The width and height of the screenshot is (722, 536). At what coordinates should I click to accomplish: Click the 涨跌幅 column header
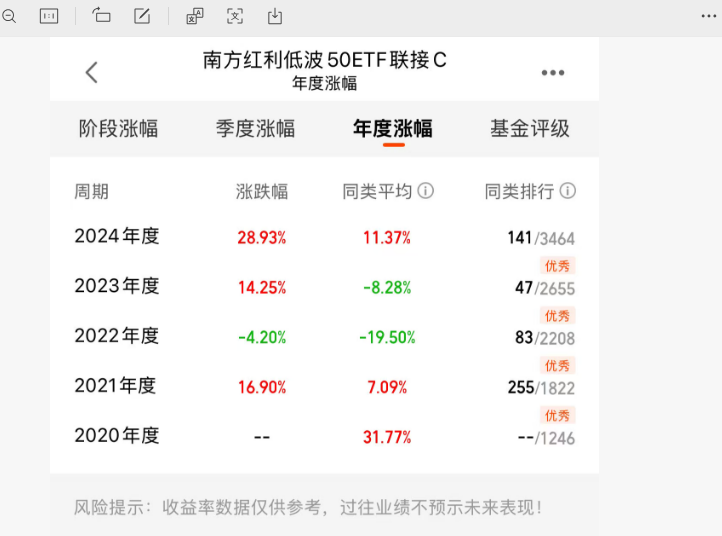point(262,191)
